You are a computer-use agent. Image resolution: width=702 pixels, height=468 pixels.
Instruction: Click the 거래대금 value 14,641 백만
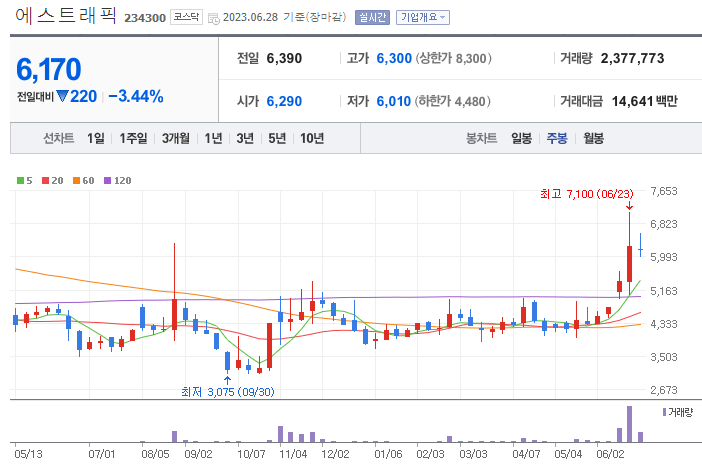(645, 101)
